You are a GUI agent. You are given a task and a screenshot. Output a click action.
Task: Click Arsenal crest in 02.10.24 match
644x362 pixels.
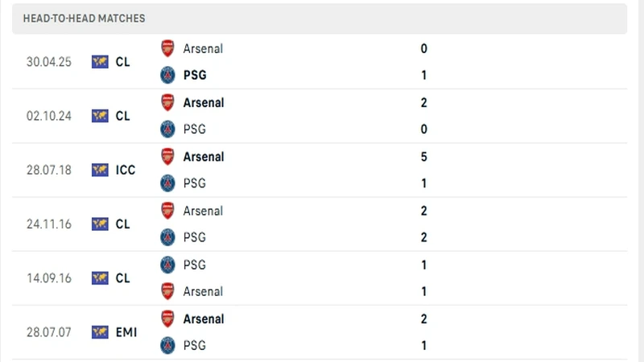[167, 102]
